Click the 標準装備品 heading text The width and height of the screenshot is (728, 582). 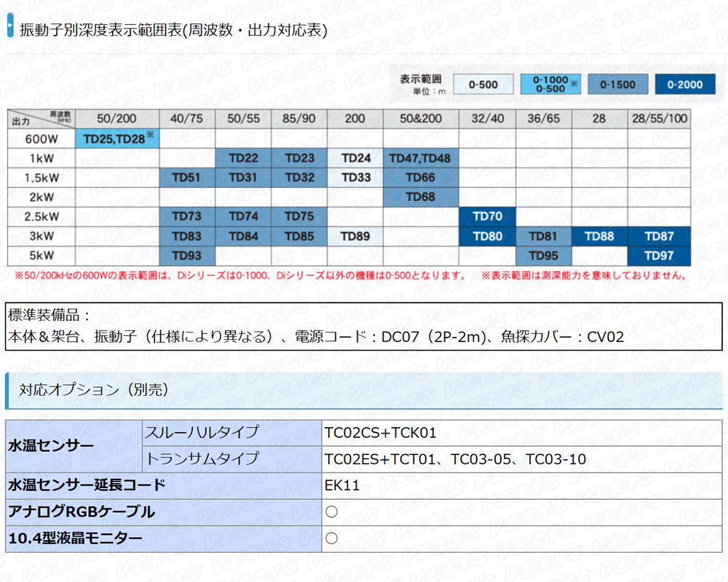tap(49, 315)
